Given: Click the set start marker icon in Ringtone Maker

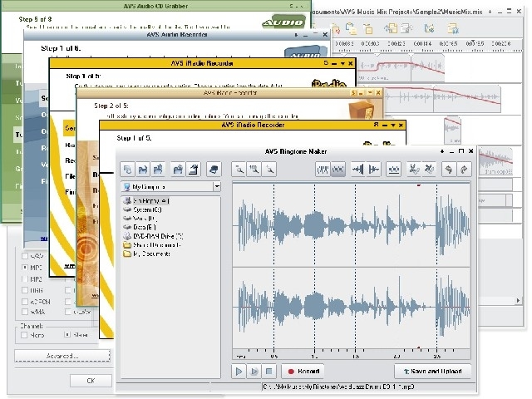Looking at the screenshot, I should pyautogui.click(x=358, y=169).
